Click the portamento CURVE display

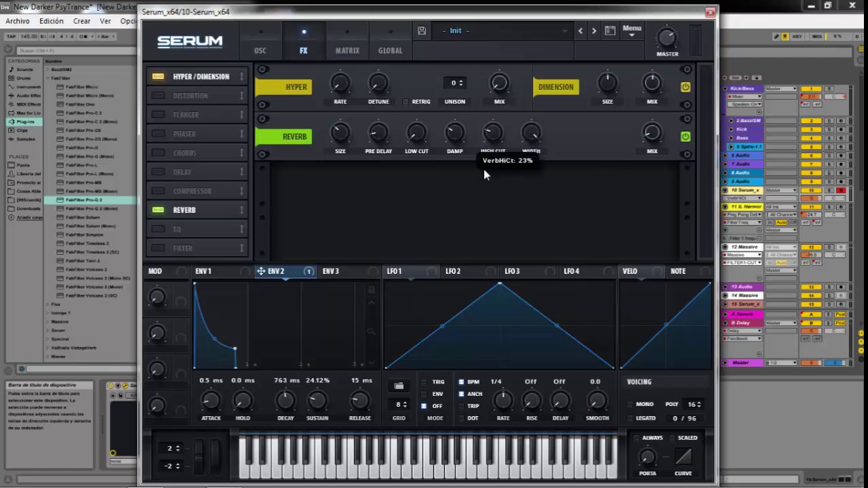tap(683, 457)
